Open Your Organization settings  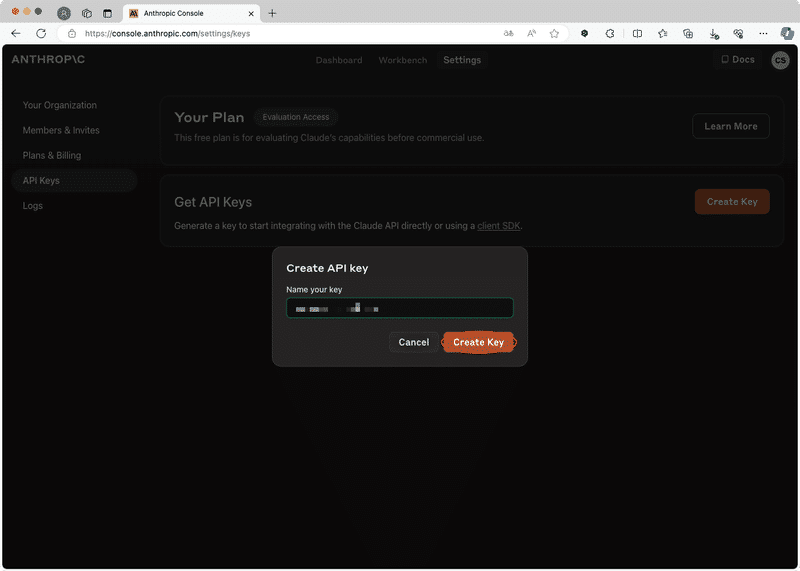60,105
